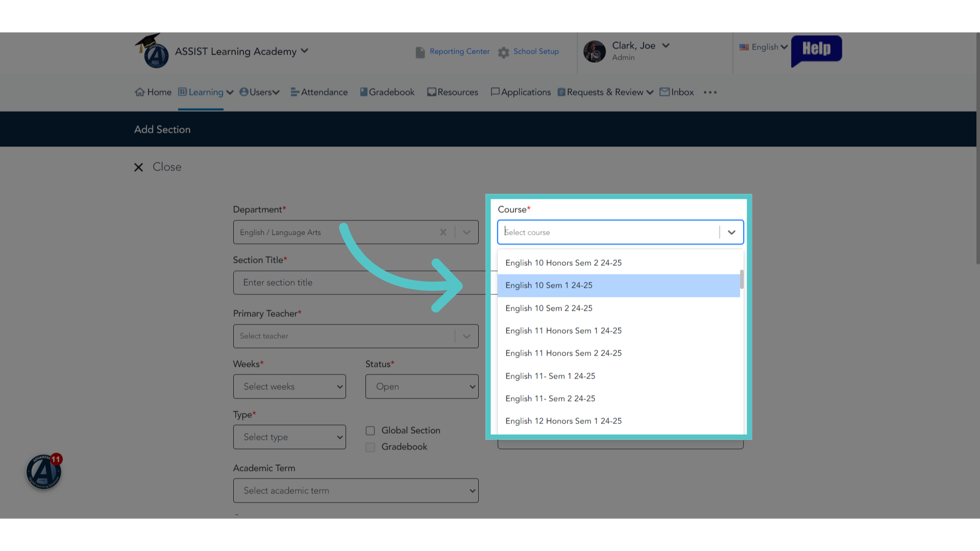Collapse the Course dropdown chevron
The height and width of the screenshot is (551, 980).
tap(731, 232)
